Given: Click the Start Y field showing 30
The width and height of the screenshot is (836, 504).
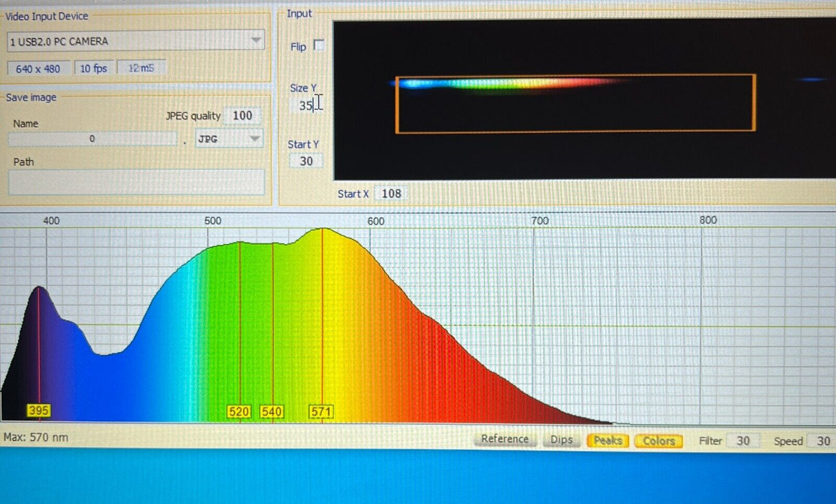Looking at the screenshot, I should (x=306, y=161).
